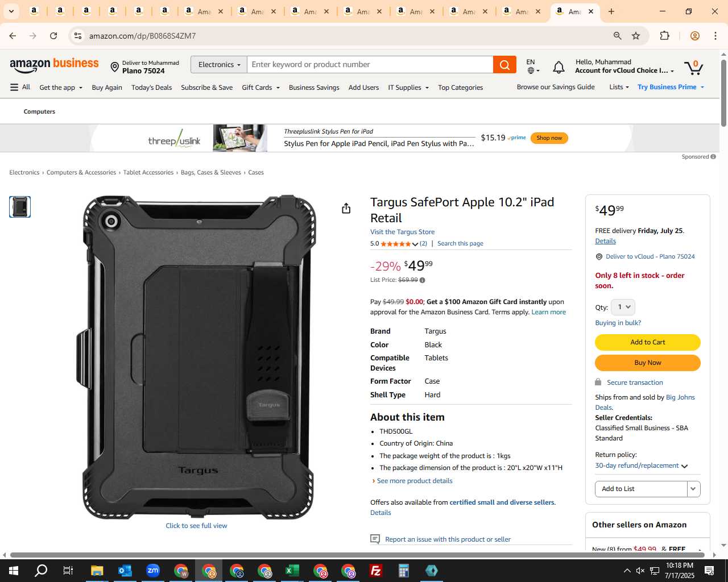Viewport: 728px width, 582px height.
Task: Click the site information icon in address bar
Action: click(x=78, y=36)
